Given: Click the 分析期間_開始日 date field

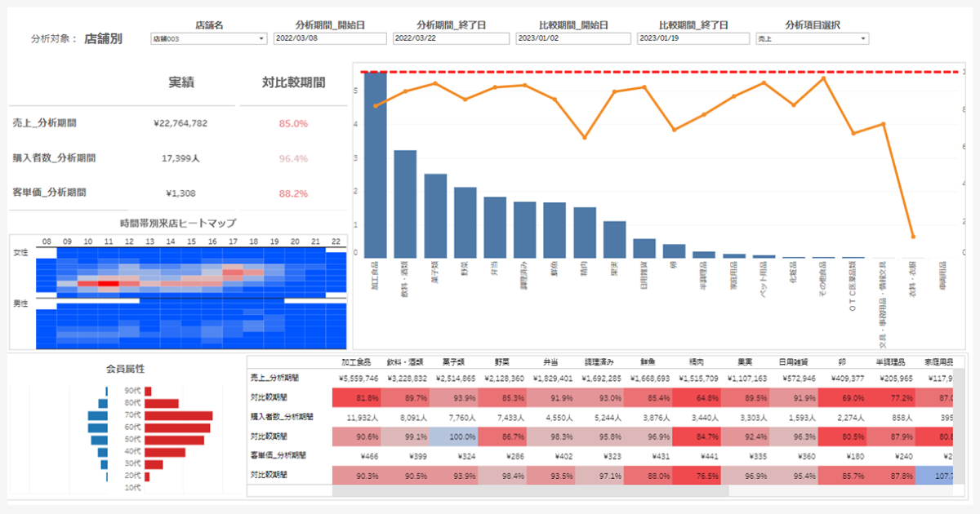Looking at the screenshot, I should click(x=330, y=38).
